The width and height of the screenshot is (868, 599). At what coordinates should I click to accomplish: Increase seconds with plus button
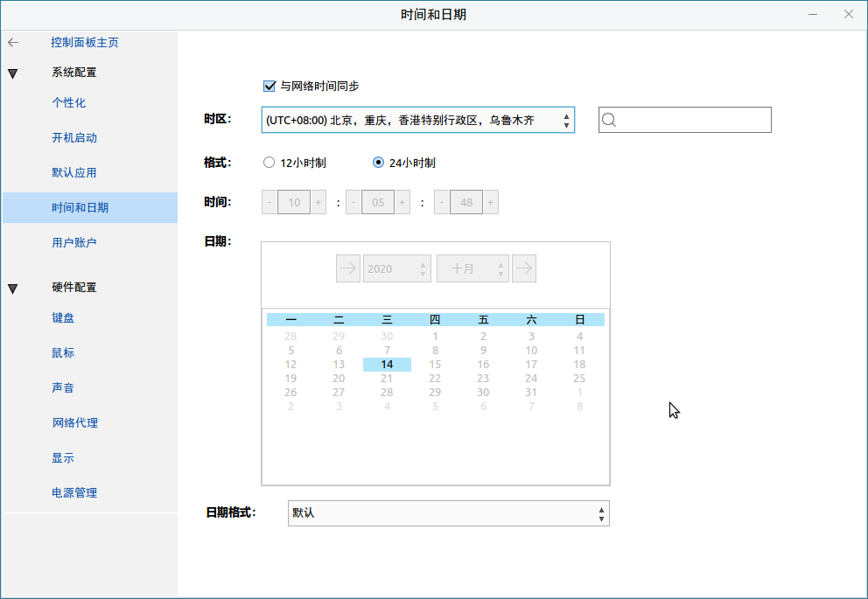coord(491,202)
